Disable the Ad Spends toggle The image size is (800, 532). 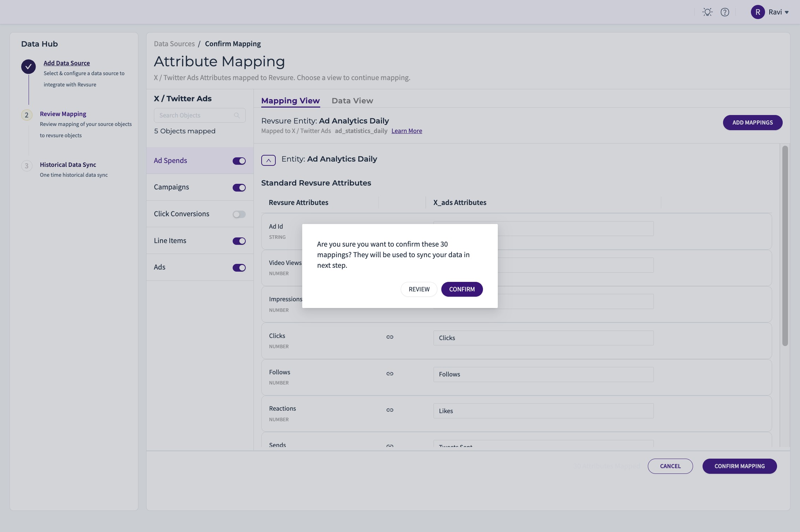pos(239,161)
